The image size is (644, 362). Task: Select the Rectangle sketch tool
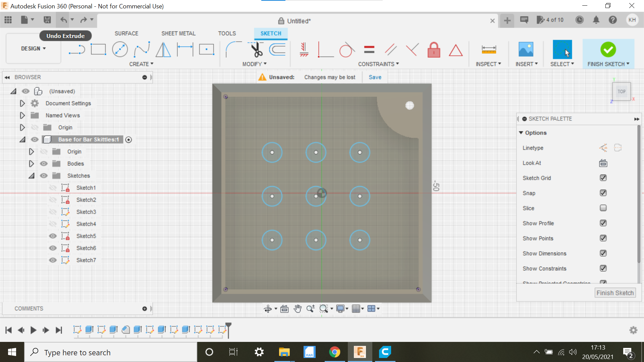coord(97,50)
